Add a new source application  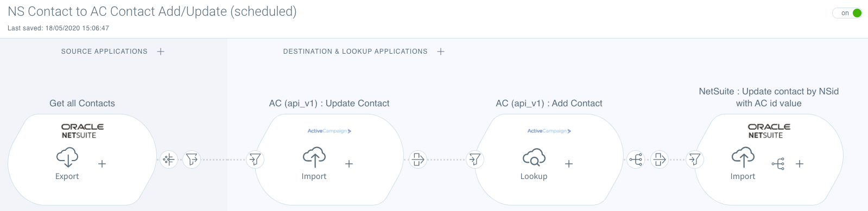(x=161, y=52)
